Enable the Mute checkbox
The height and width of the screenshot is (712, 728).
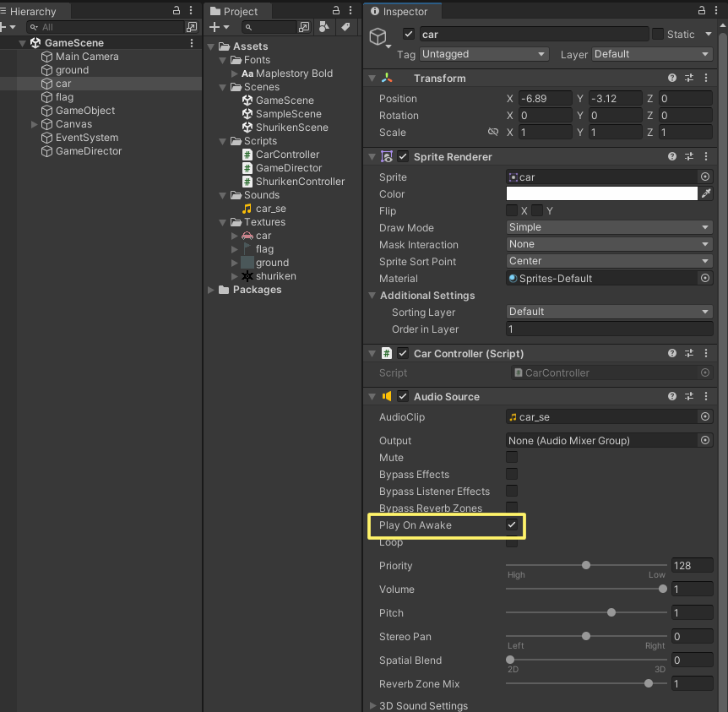tap(512, 457)
